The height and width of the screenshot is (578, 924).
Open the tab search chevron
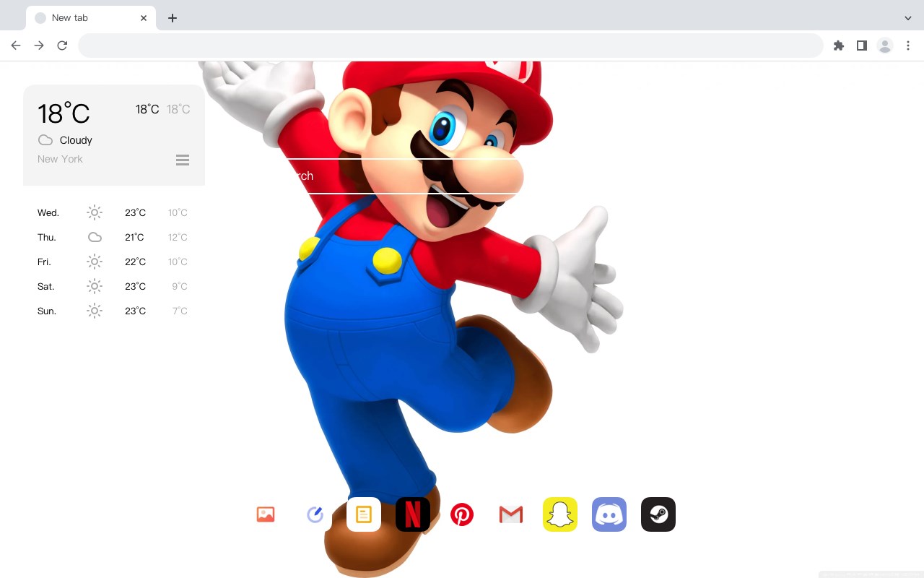coord(908,18)
